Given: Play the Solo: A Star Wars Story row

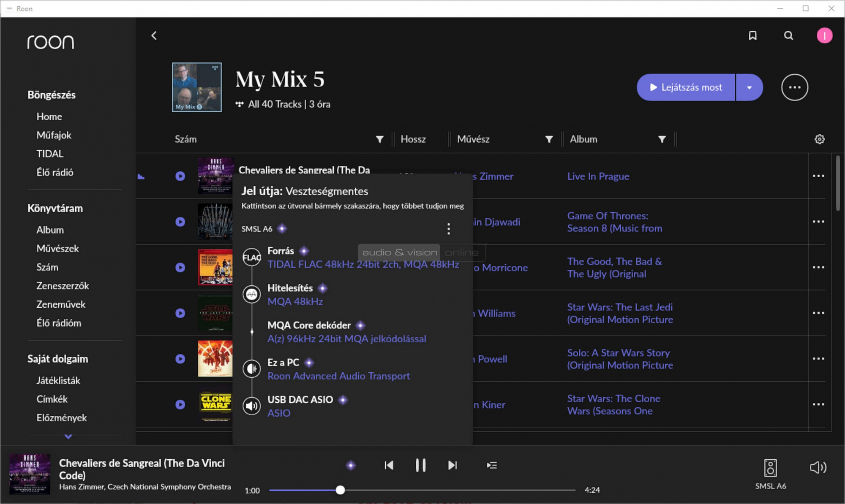Looking at the screenshot, I should (x=180, y=359).
